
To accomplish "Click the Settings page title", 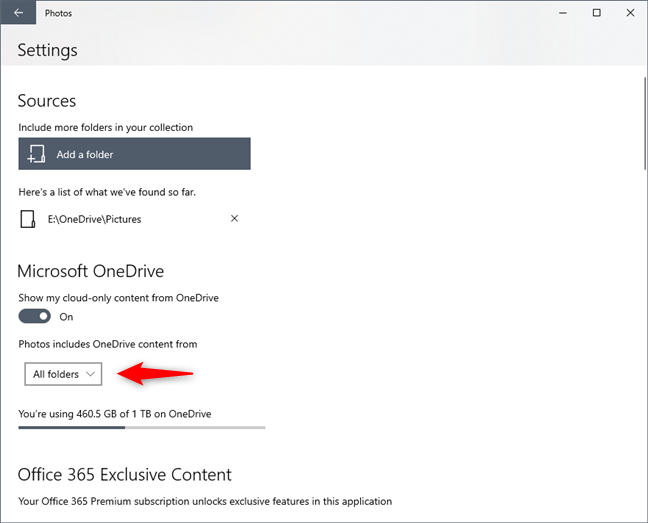I will point(48,50).
